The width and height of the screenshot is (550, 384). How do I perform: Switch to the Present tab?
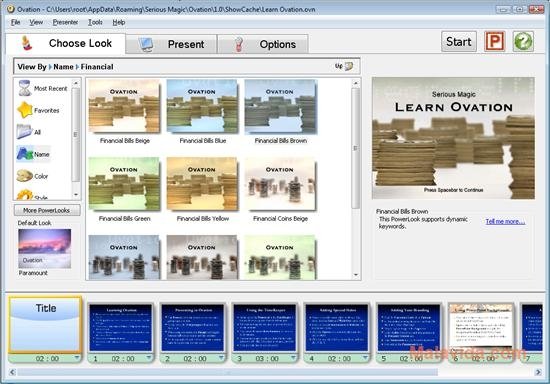click(x=171, y=44)
